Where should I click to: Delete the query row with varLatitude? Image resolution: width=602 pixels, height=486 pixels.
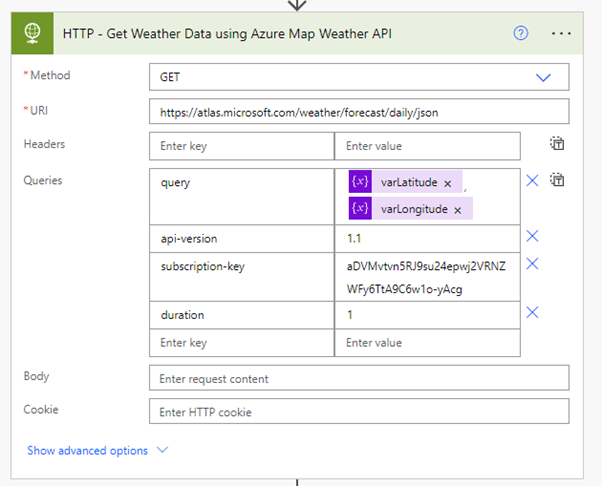click(532, 180)
